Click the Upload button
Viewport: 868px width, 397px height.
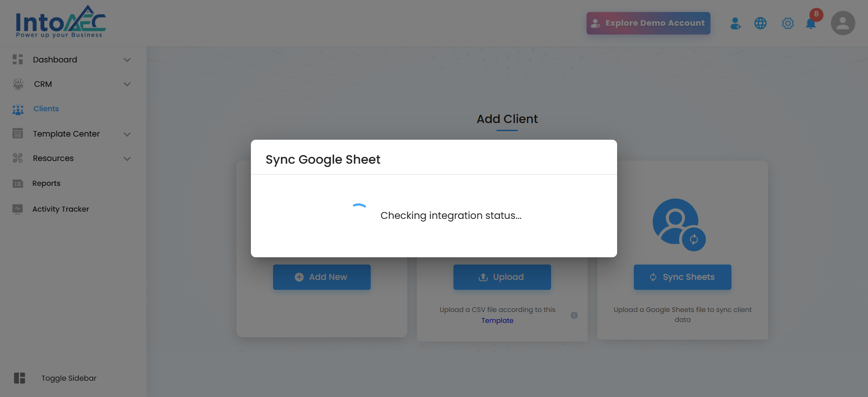pyautogui.click(x=502, y=277)
